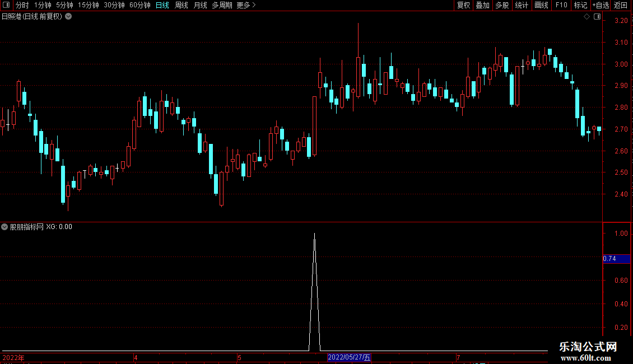Click the panel layout icon at top-left
Viewport: 633px width, 364px height.
[x=6, y=5]
